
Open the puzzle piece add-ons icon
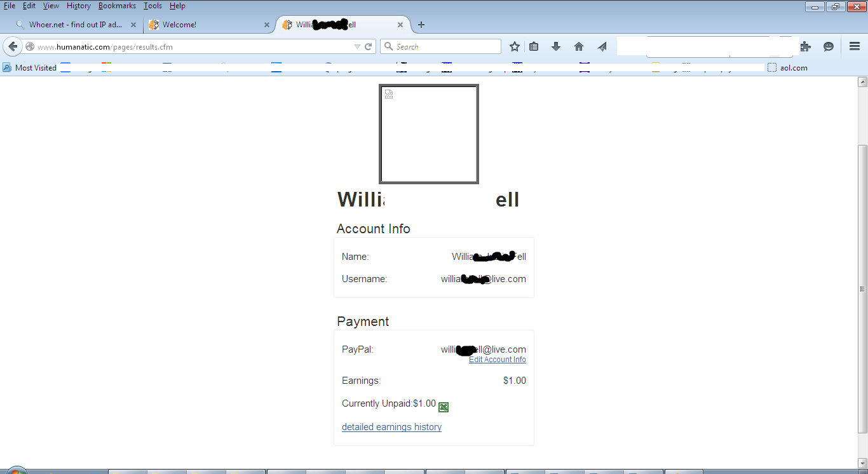(806, 46)
